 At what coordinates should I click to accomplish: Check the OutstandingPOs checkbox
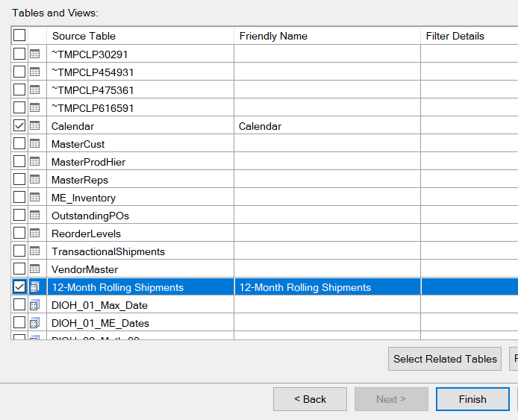coord(19,216)
